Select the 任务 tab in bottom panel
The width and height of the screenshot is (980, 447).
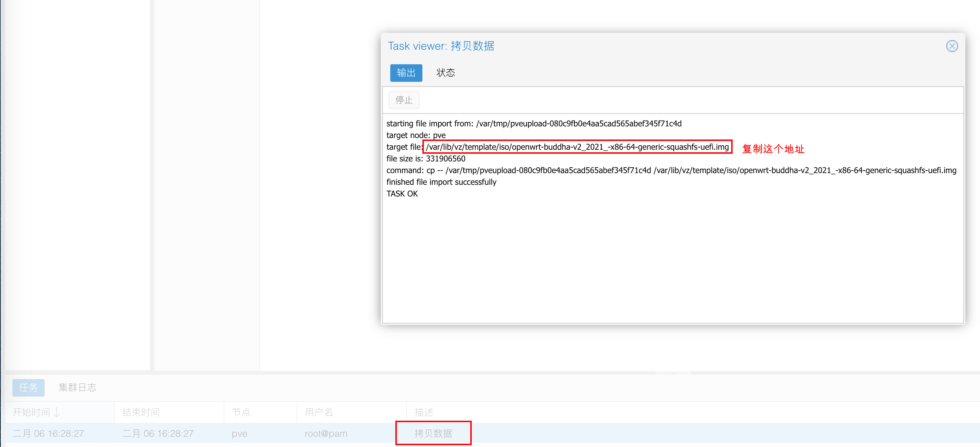coord(28,387)
